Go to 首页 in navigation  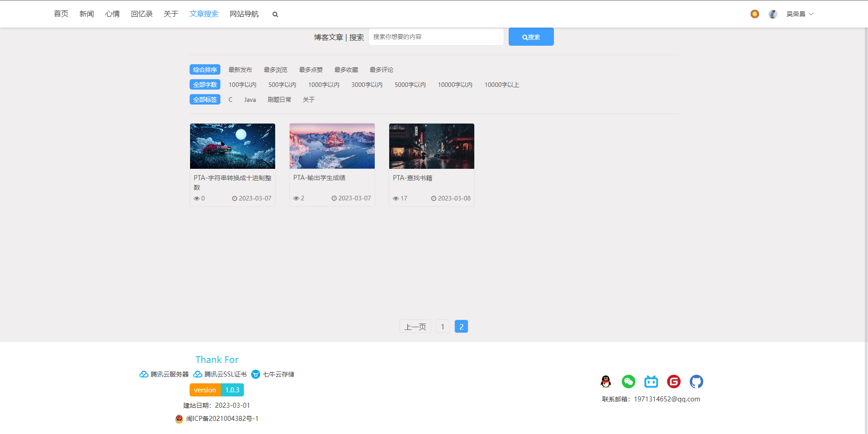pyautogui.click(x=61, y=14)
